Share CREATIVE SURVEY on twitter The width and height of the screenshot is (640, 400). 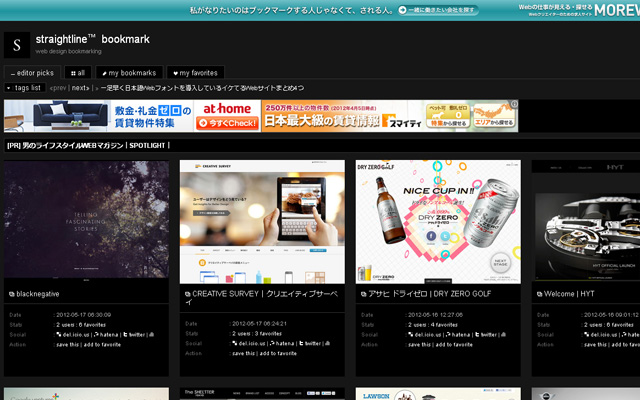309,344
